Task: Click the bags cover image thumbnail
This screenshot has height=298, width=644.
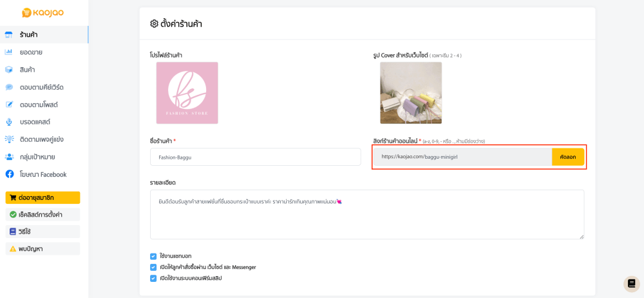Action: [411, 93]
